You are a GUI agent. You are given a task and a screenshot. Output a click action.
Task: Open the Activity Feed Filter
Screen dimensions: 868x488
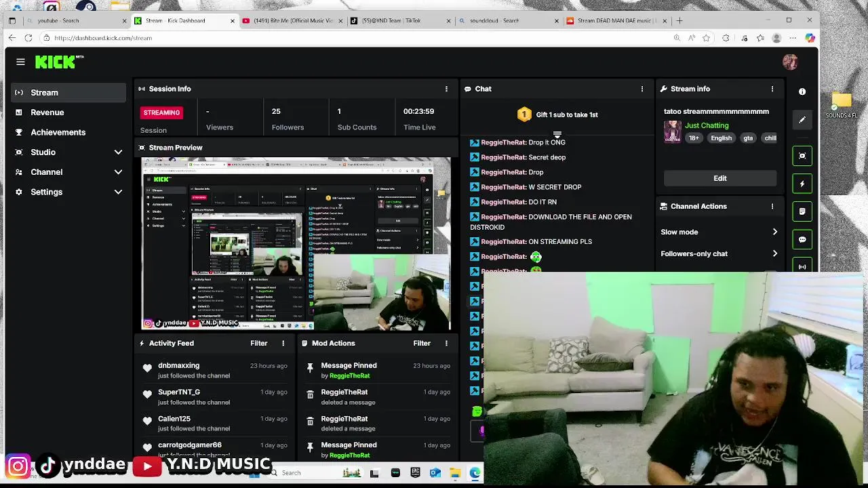tap(259, 343)
